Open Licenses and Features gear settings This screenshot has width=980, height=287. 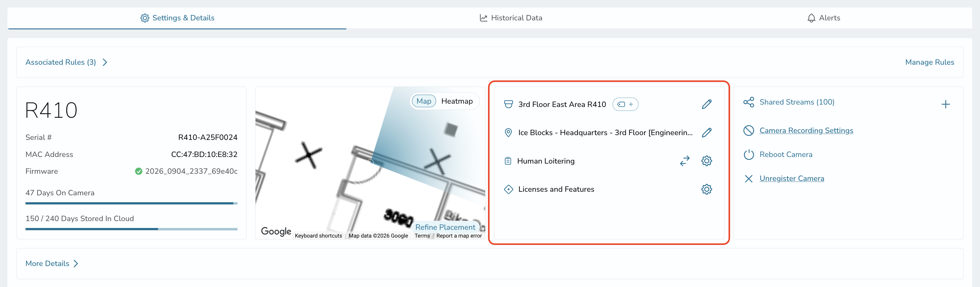pos(707,189)
